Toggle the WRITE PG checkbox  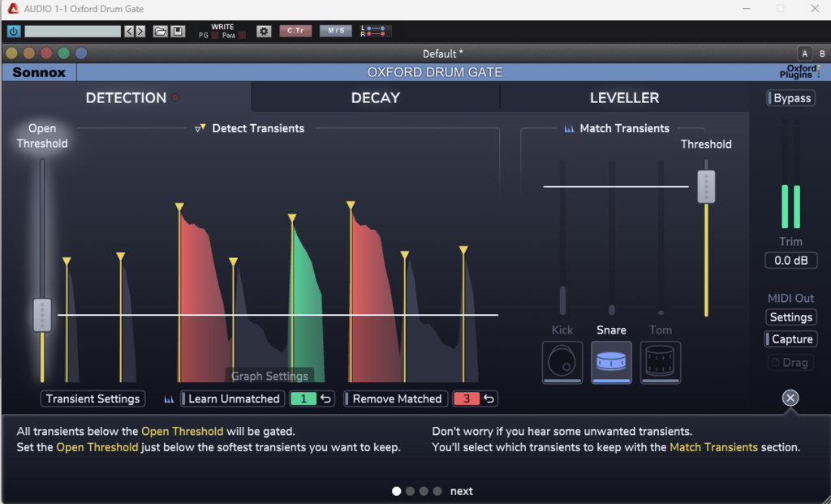pos(214,36)
